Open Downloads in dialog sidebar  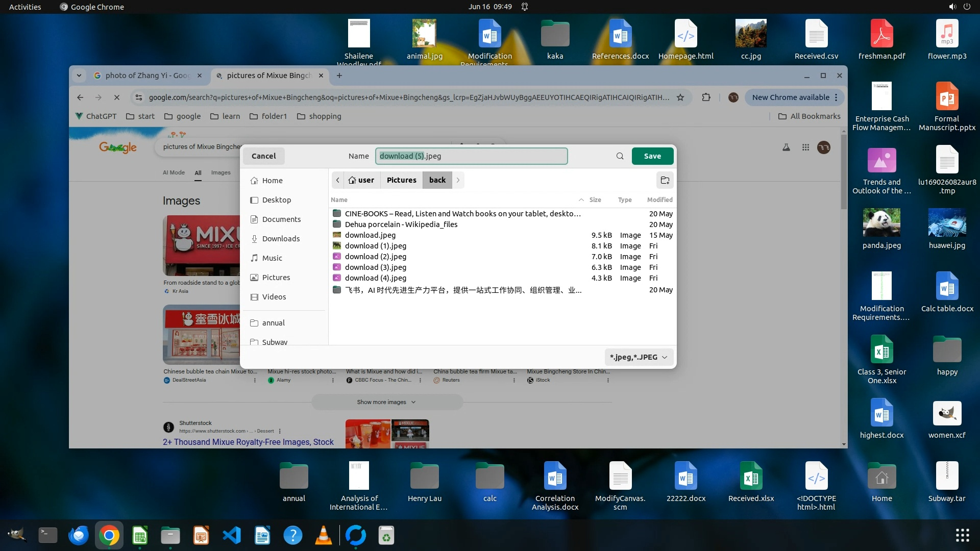pyautogui.click(x=280, y=239)
